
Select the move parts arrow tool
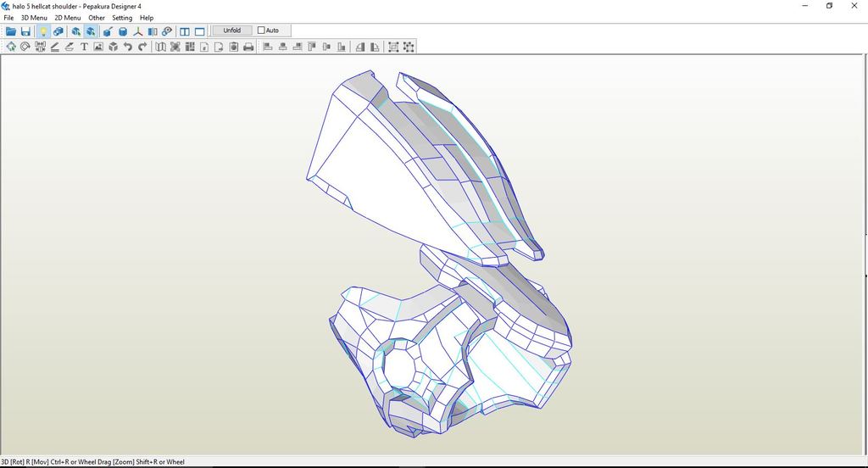coord(10,47)
